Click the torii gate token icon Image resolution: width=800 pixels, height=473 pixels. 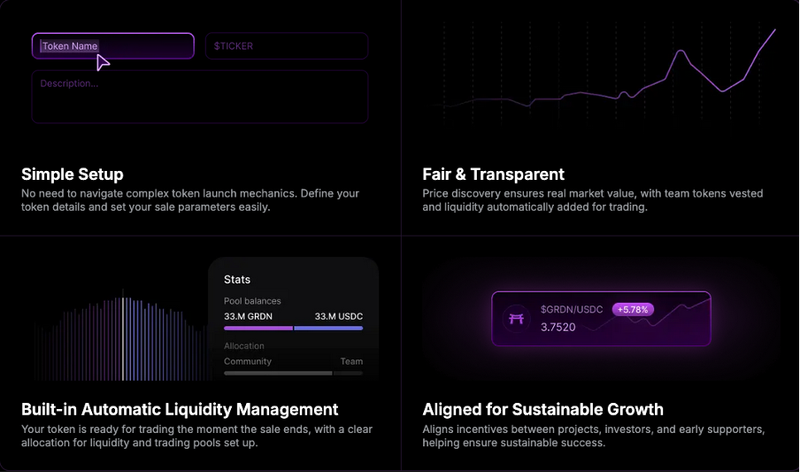coord(518,318)
